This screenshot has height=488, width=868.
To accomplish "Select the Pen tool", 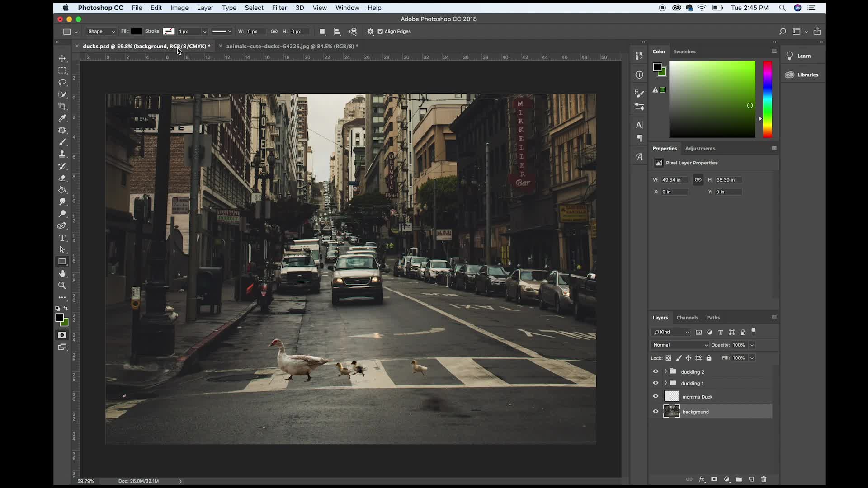I will 62,225.
